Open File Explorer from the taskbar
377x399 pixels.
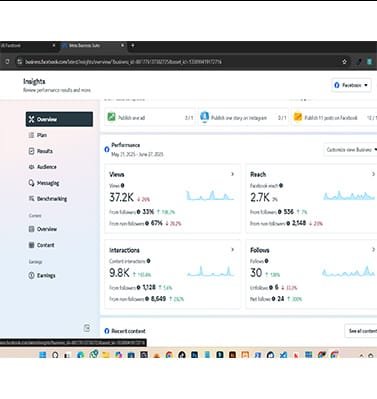point(106,355)
